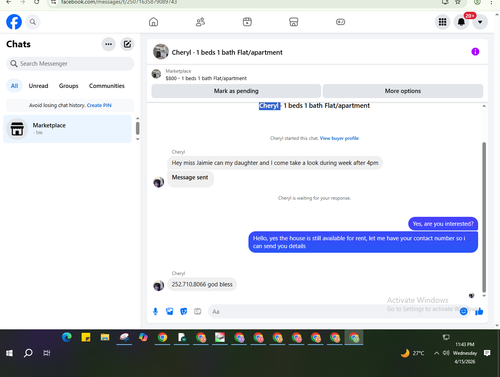Expand the account dropdown arrow
The height and width of the screenshot is (377, 500).
coord(480,22)
